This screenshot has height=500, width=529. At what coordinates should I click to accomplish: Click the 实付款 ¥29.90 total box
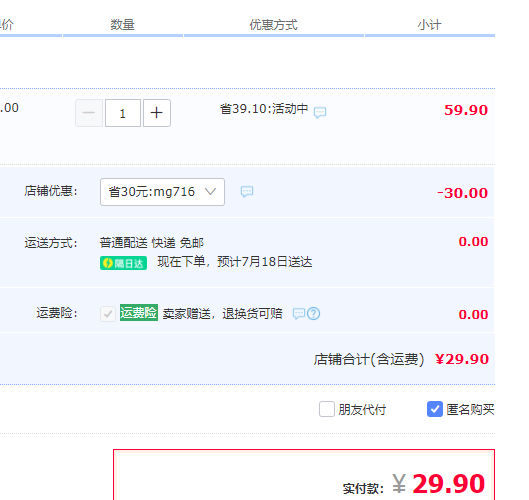(x=304, y=475)
